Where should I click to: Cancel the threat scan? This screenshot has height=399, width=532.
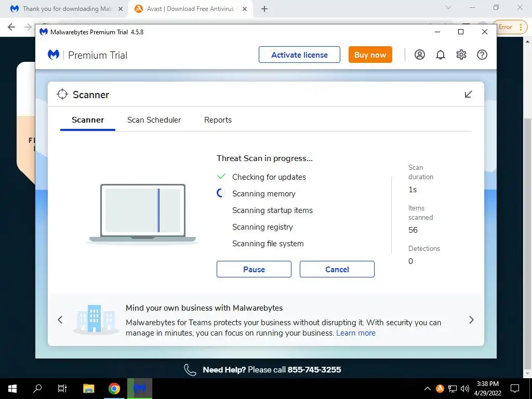(x=337, y=269)
